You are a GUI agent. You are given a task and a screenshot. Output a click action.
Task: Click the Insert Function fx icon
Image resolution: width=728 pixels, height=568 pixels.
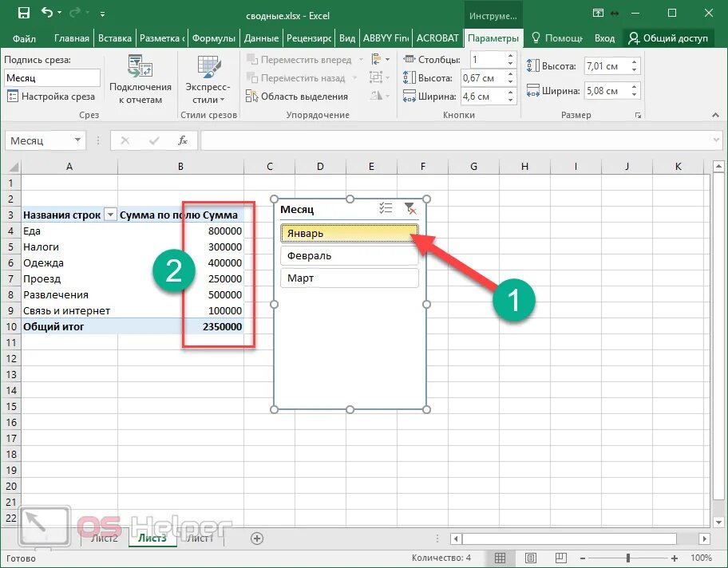coord(183,140)
